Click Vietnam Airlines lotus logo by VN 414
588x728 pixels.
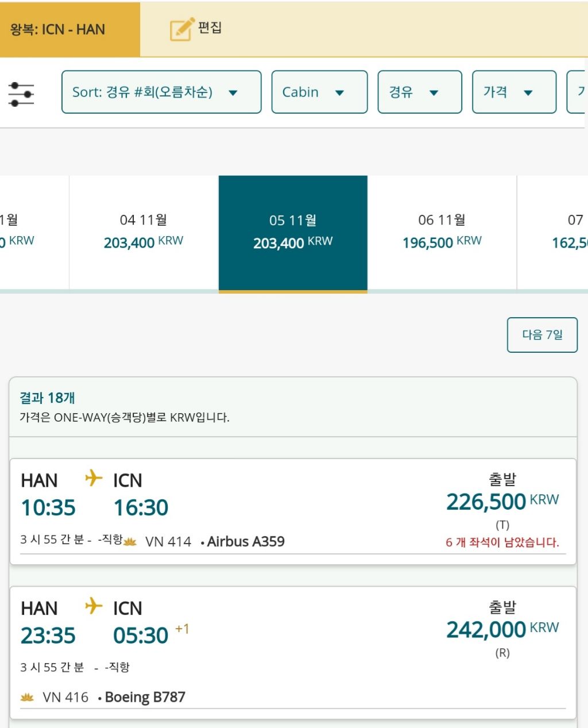(x=130, y=541)
